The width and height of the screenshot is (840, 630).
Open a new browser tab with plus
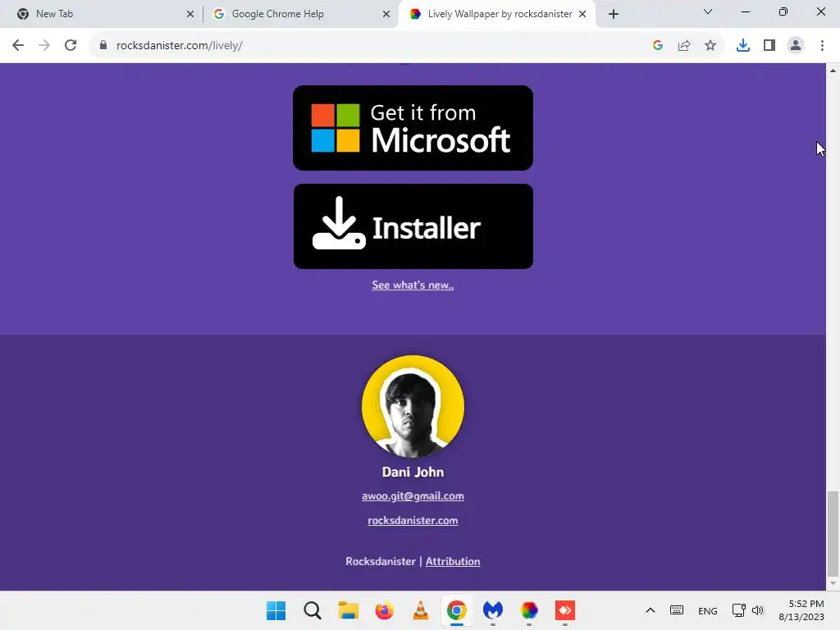pyautogui.click(x=614, y=14)
